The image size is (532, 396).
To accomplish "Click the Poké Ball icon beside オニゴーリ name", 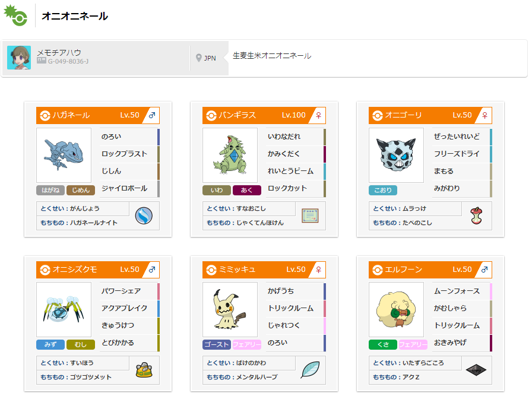I will [377, 116].
